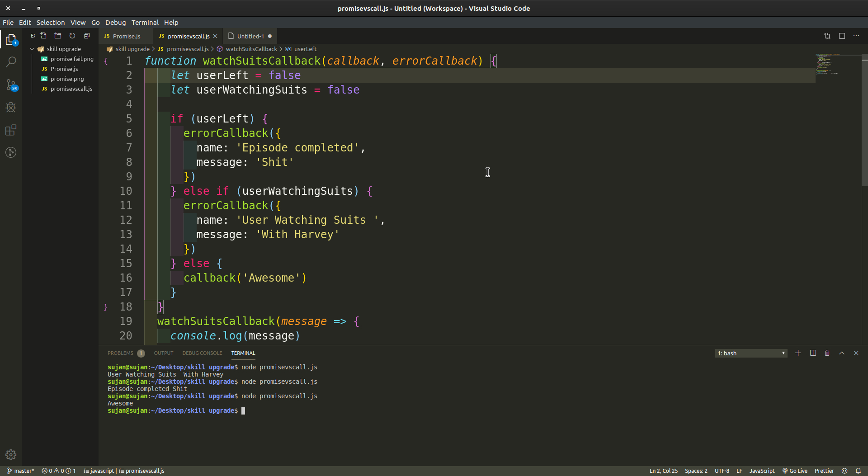Refresh the explorer file list

[x=72, y=36]
